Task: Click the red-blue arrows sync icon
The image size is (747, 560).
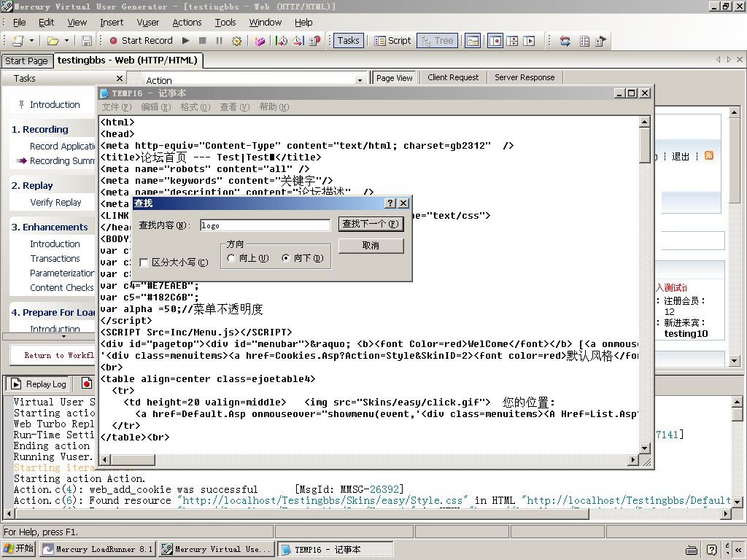Action: (565, 41)
